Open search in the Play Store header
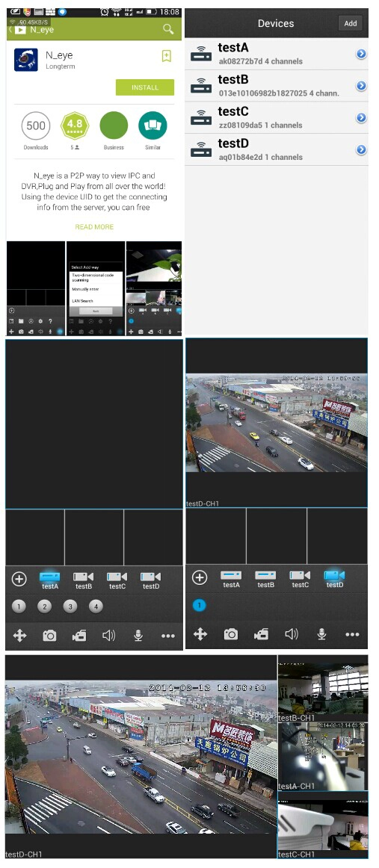The height and width of the screenshot is (868, 379). (168, 29)
